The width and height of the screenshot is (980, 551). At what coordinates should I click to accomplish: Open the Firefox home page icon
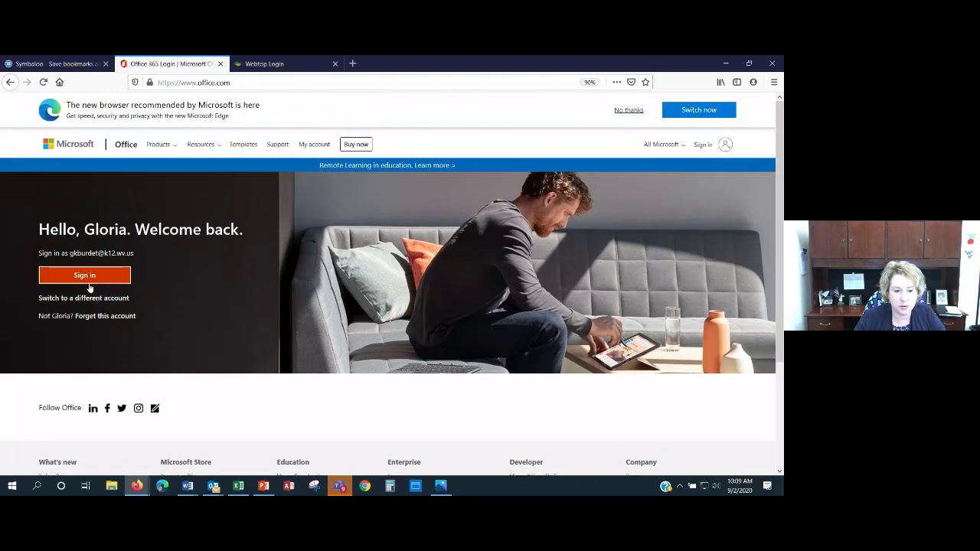click(60, 82)
